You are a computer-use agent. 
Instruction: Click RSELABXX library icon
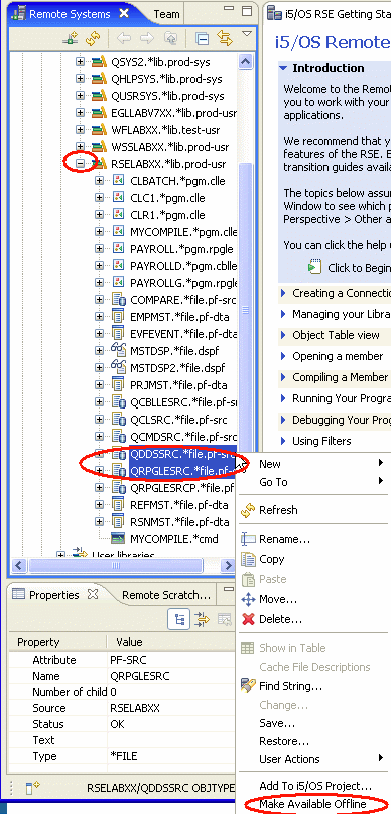click(x=99, y=165)
